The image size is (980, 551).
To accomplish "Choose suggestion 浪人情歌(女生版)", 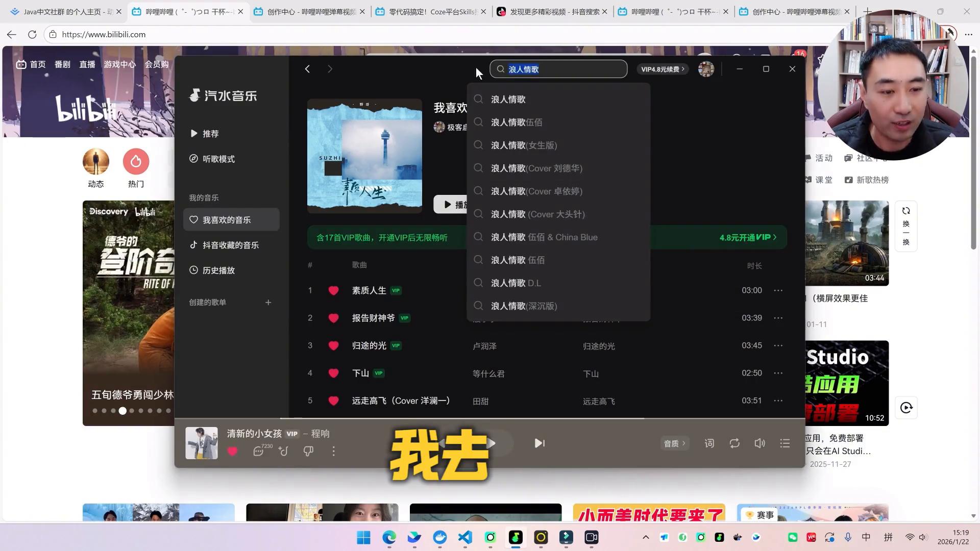I will point(524,145).
